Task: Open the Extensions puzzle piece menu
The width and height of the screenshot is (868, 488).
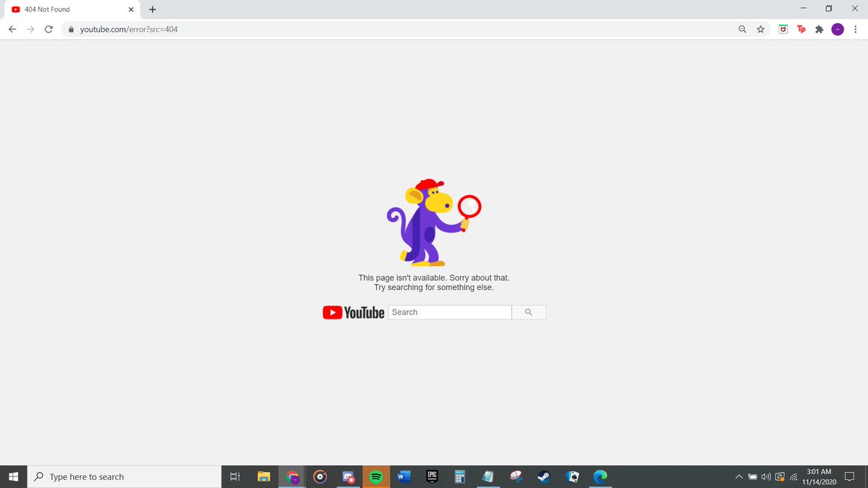Action: point(820,30)
